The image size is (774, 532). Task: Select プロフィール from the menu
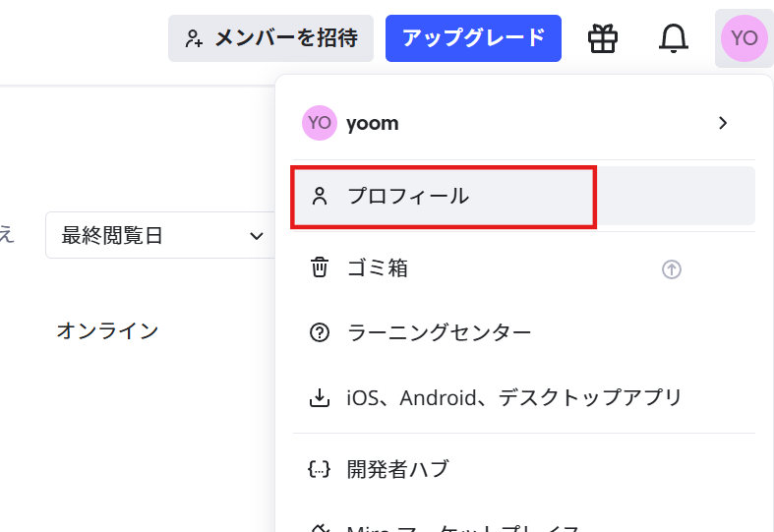click(x=408, y=196)
